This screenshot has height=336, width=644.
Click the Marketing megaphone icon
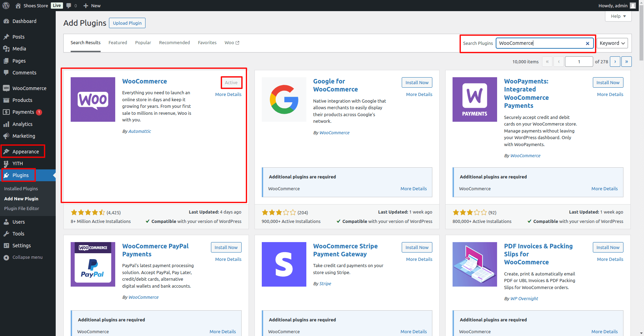(6, 136)
